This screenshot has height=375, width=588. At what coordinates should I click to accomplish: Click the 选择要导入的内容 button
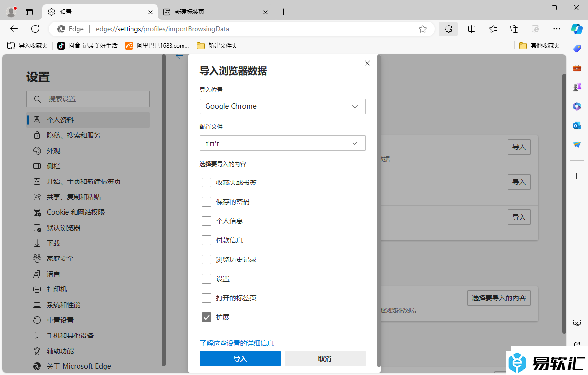[x=499, y=298]
